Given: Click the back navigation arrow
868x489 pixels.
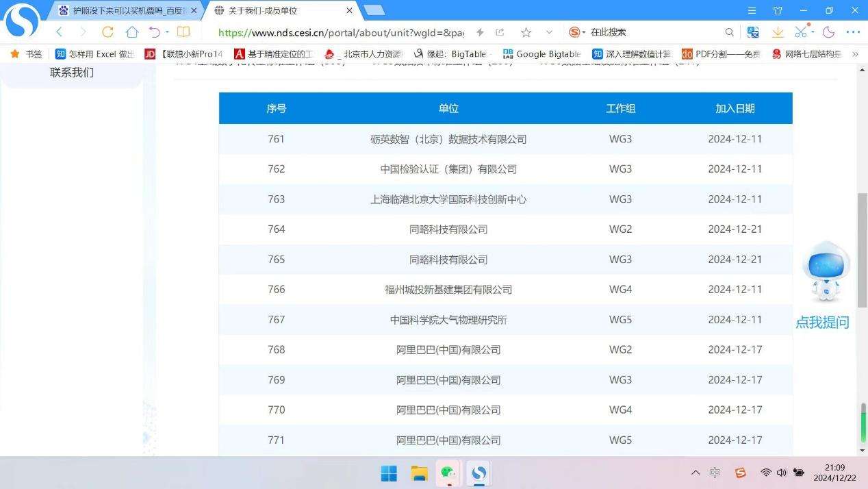Looking at the screenshot, I should 60,32.
